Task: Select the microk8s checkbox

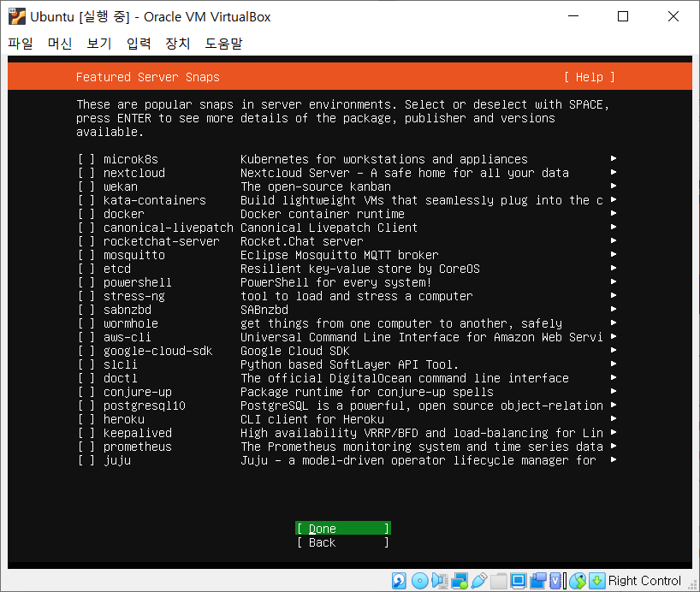Action: (86, 159)
